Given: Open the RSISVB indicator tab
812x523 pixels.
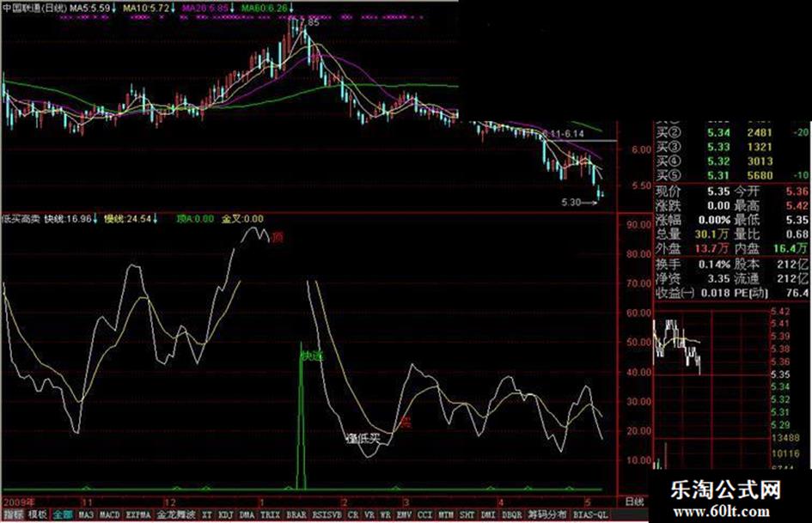Looking at the screenshot, I should [327, 515].
